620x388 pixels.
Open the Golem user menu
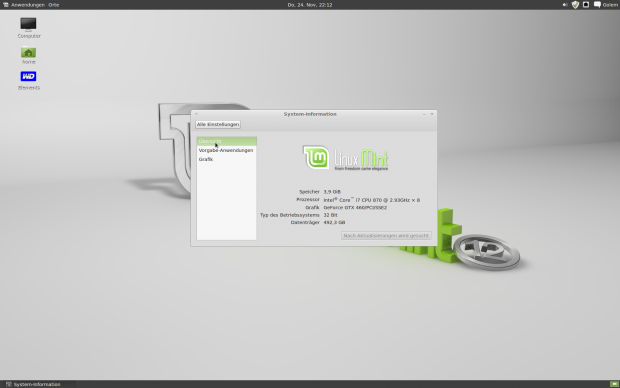click(610, 5)
